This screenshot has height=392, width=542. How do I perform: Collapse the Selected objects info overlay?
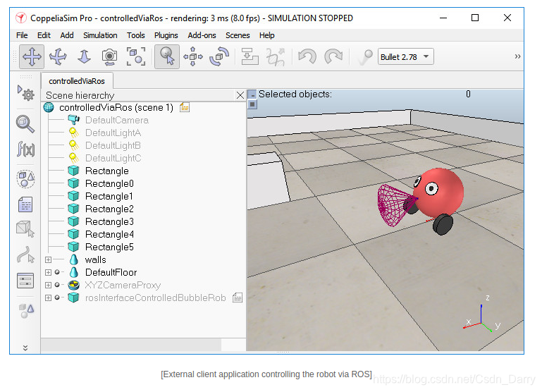click(x=253, y=94)
